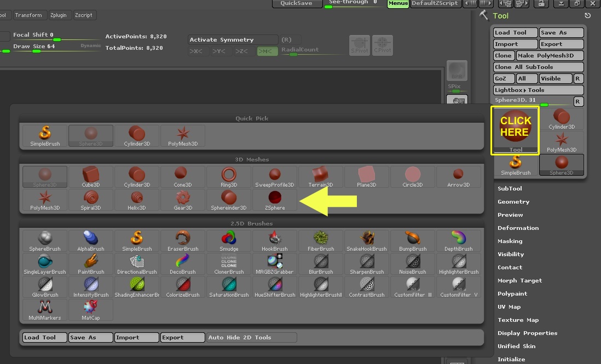
Task: Toggle mirror symmetry >M<
Action: point(267,51)
